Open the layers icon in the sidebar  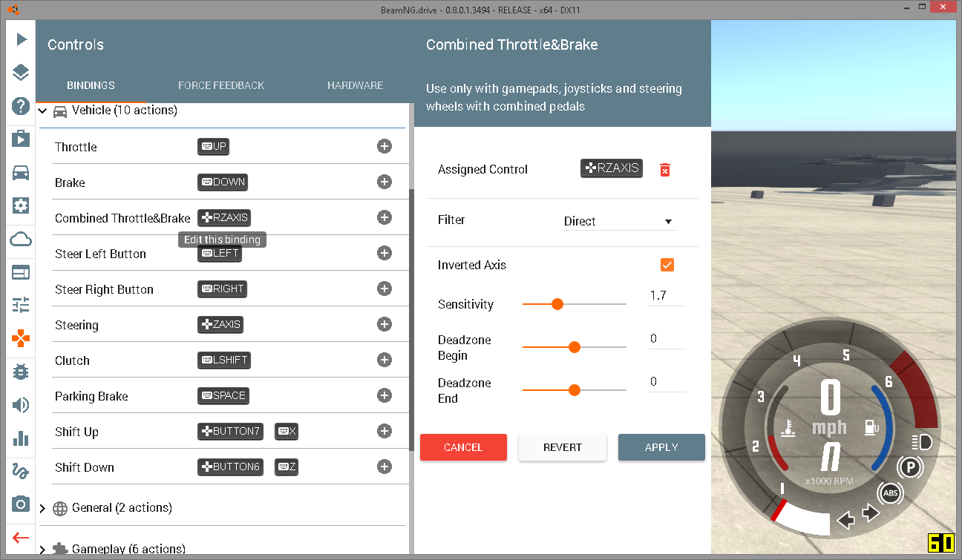[21, 72]
